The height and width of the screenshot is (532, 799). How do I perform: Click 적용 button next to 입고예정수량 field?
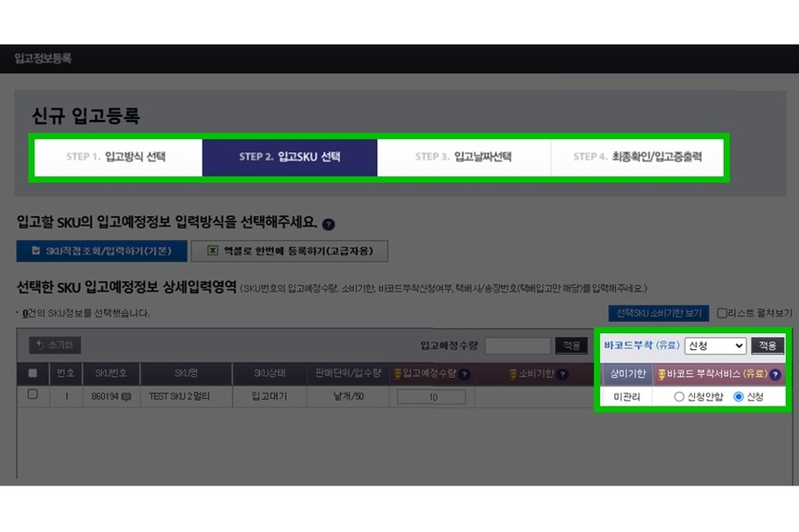[571, 345]
